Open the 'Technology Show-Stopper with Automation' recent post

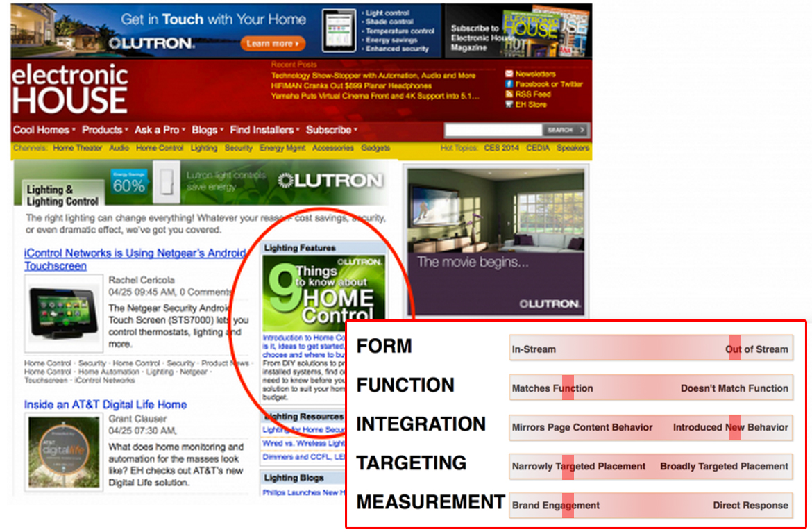point(373,76)
